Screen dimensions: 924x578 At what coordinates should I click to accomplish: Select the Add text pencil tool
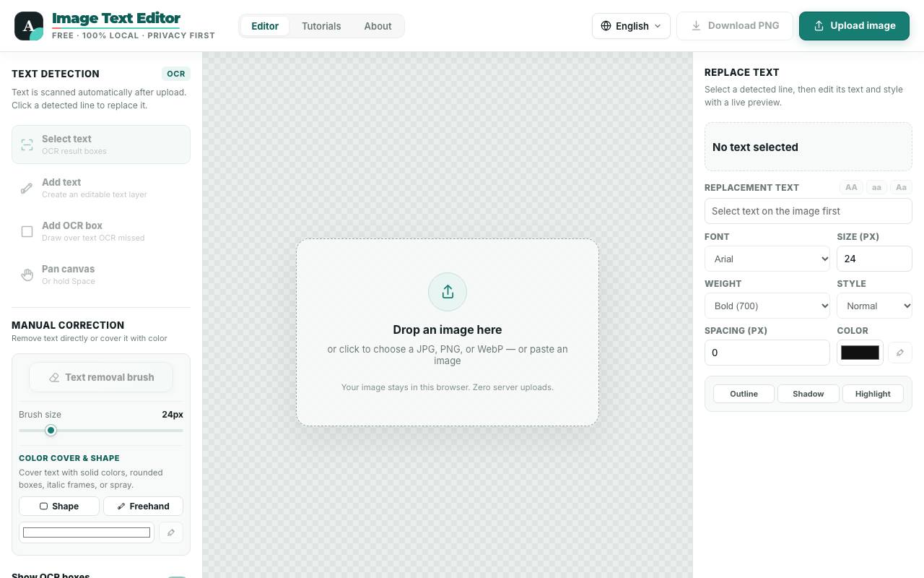tap(101, 188)
